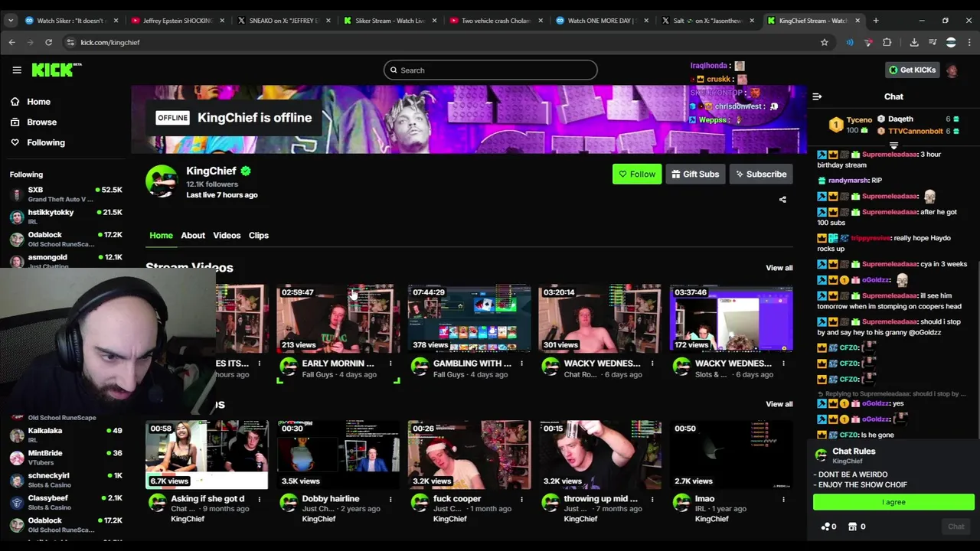Collapse the chat panel

(x=817, y=97)
